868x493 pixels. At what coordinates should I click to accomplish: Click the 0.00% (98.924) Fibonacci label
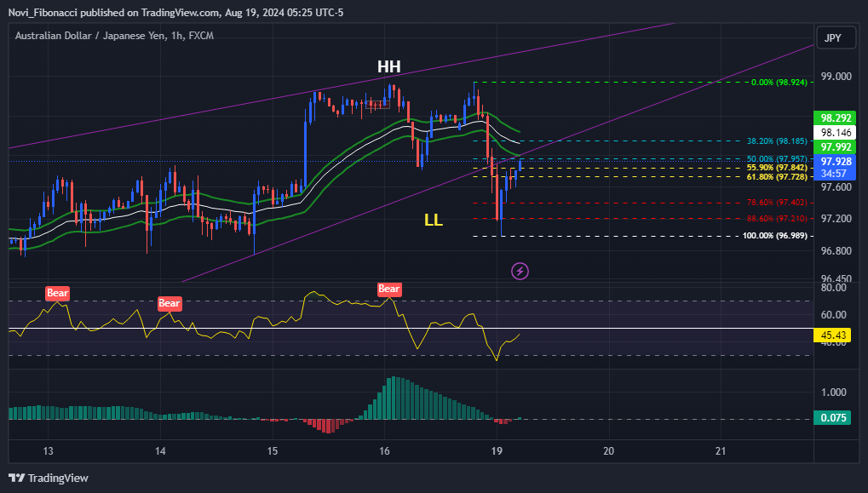pos(779,83)
